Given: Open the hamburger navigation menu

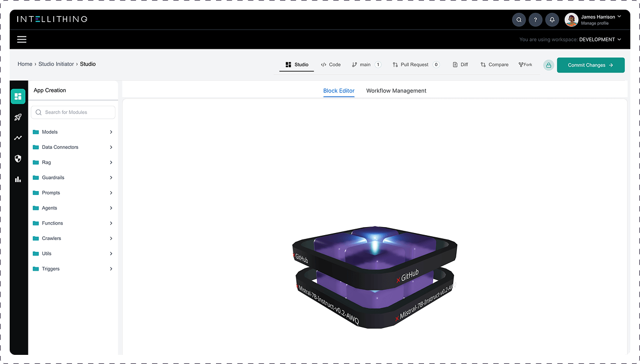Looking at the screenshot, I should tap(21, 39).
